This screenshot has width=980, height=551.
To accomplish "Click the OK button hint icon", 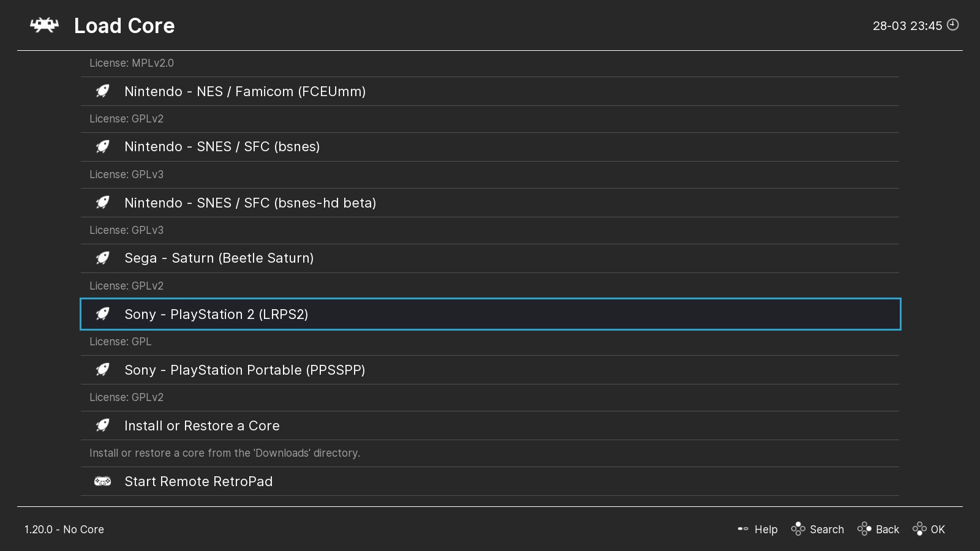I will coord(919,529).
